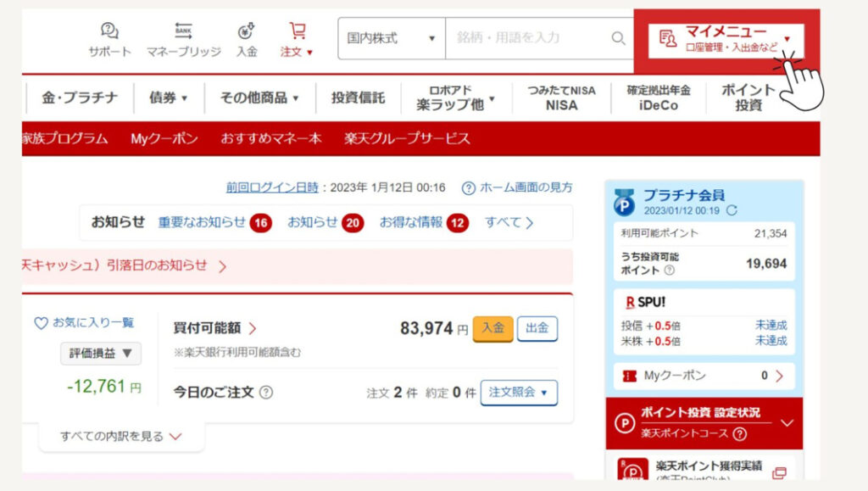Screen dimensions: 868x491
Task: Show all notices via すべて link
Action: 509,222
